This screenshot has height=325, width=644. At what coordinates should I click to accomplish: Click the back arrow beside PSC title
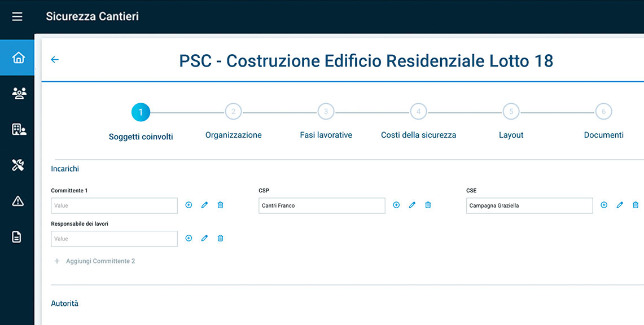click(x=55, y=59)
